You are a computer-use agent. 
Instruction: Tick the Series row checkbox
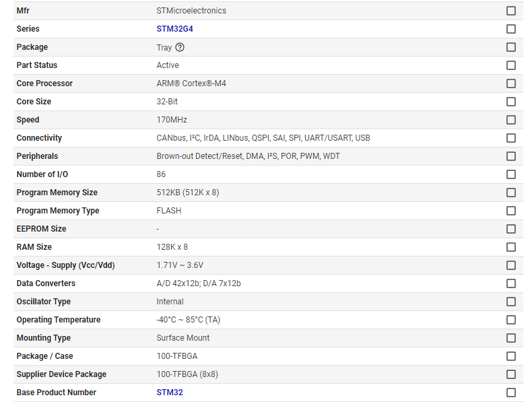point(511,29)
